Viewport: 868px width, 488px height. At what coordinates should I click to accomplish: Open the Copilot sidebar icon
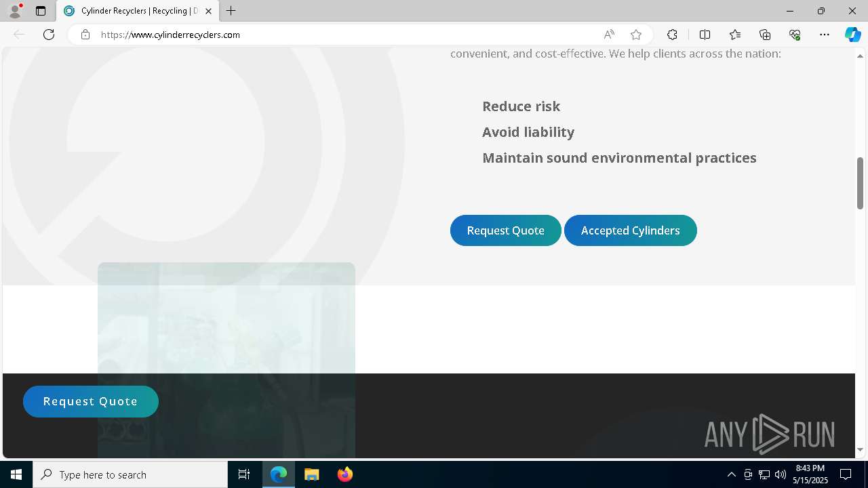tap(852, 35)
